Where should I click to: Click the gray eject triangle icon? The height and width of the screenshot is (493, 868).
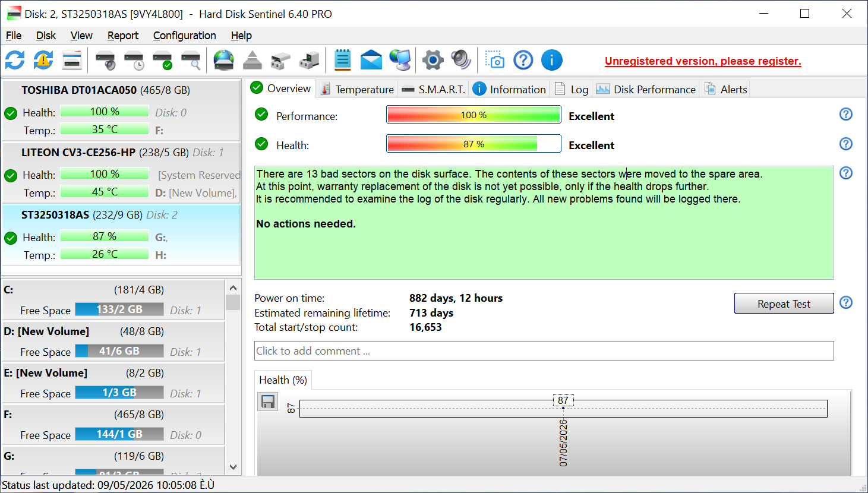(x=252, y=60)
